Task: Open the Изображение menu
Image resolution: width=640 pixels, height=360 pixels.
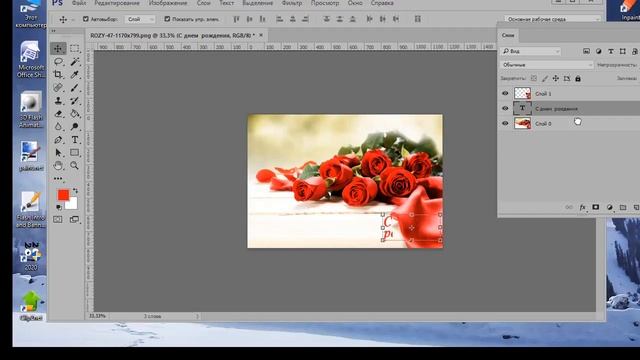Action: [x=168, y=3]
